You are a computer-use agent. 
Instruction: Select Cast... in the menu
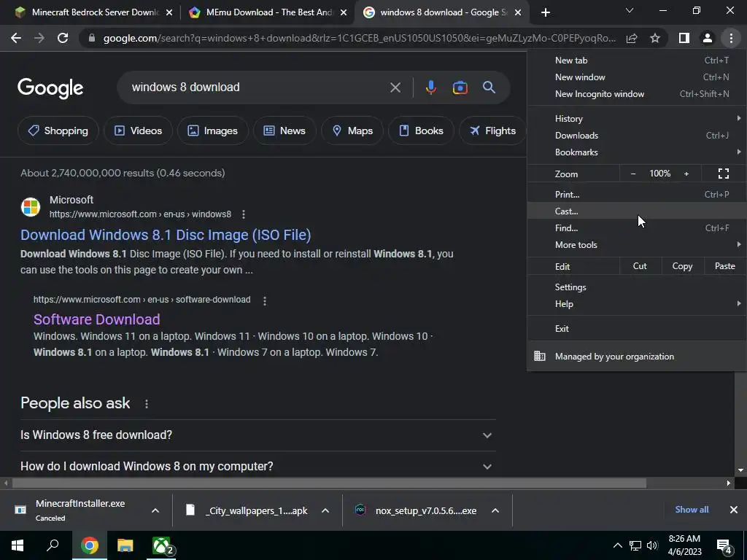point(637,211)
